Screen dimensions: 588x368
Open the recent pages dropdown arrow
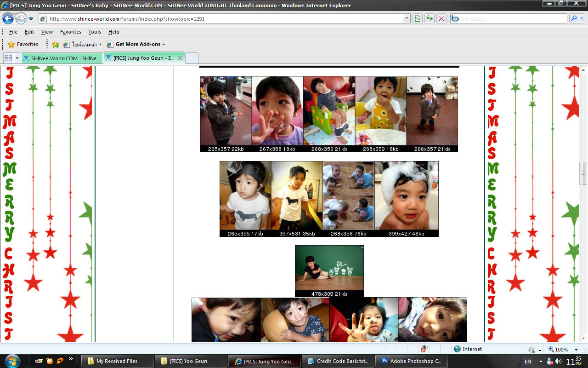tap(31, 19)
